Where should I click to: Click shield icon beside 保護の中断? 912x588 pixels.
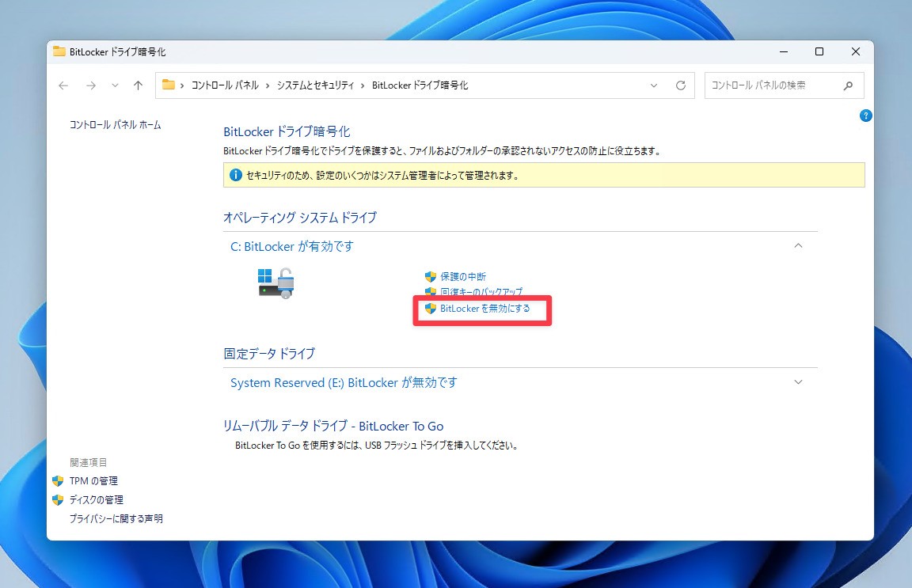[431, 276]
